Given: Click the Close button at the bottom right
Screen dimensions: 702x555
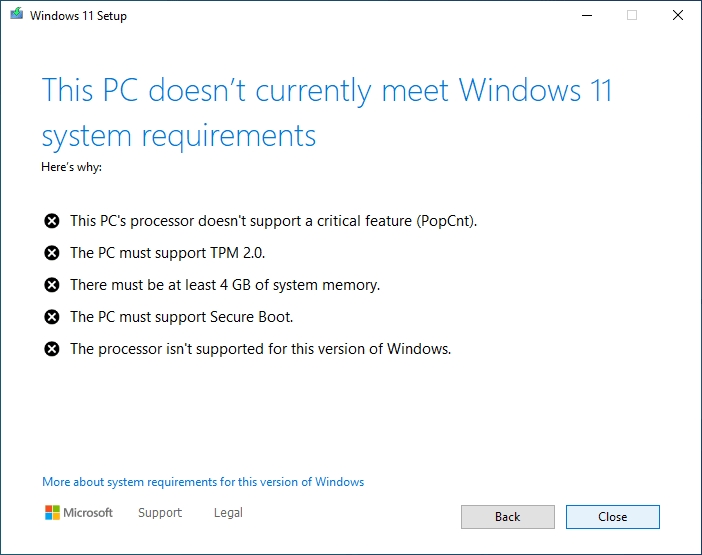Looking at the screenshot, I should [x=612, y=517].
